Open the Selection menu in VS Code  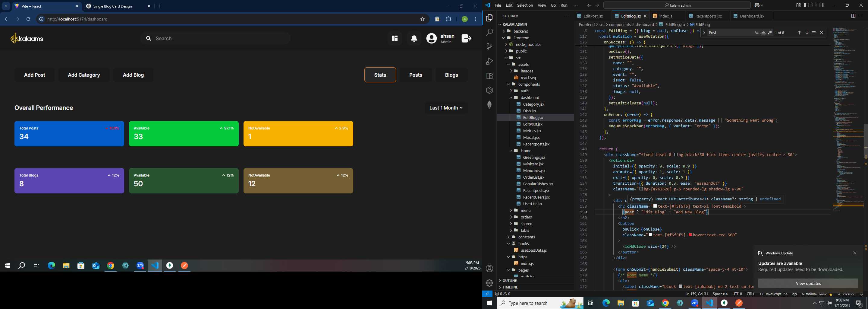click(525, 5)
